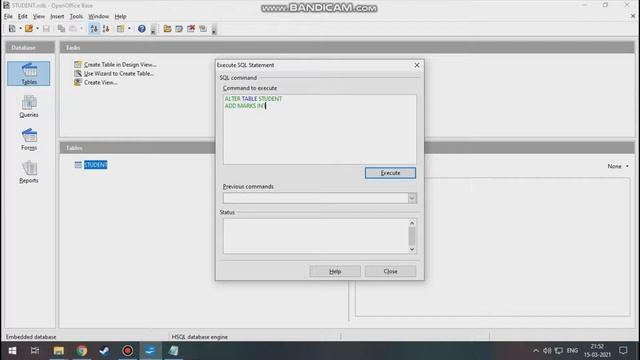
Task: Open the Insert menu
Action: (57, 16)
